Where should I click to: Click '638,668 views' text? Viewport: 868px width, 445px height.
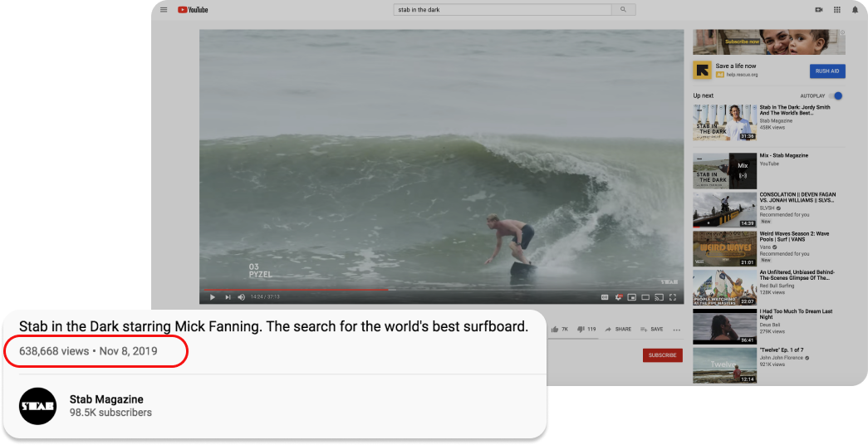(54, 351)
